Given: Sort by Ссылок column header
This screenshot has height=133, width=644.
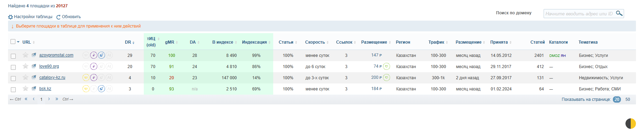Looking at the screenshot, I should pyautogui.click(x=346, y=42).
